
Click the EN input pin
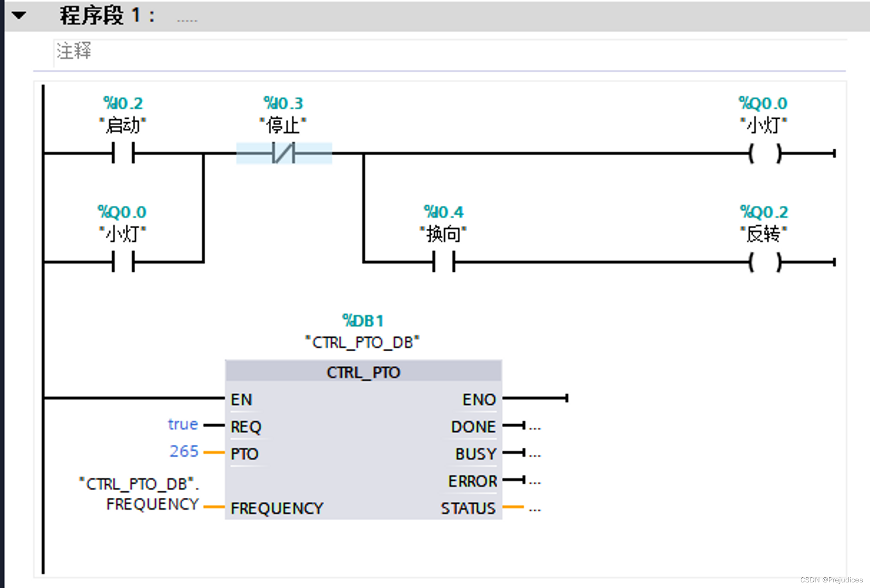point(241,399)
